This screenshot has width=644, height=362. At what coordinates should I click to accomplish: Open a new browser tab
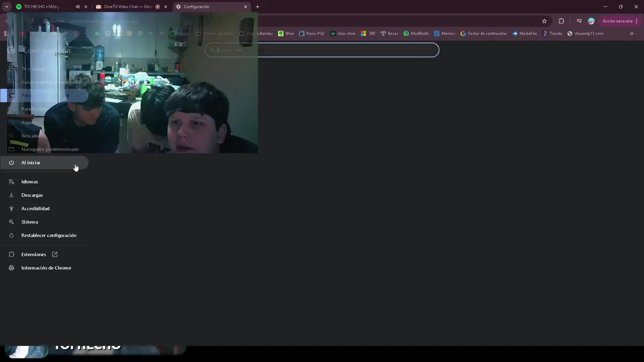(258, 7)
